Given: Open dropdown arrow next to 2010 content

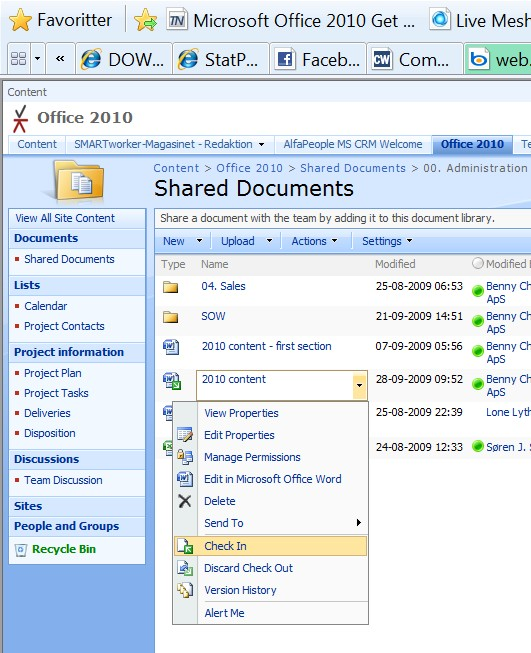Looking at the screenshot, I should tap(359, 385).
